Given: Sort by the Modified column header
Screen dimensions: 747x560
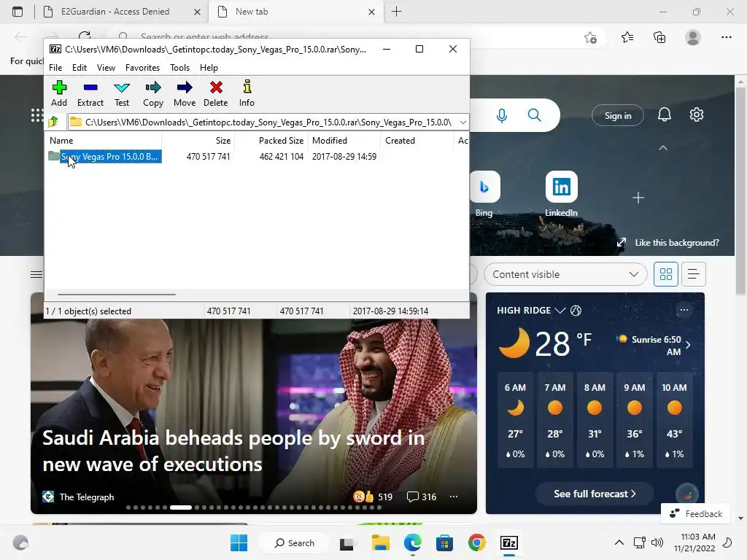Looking at the screenshot, I should pyautogui.click(x=344, y=141).
